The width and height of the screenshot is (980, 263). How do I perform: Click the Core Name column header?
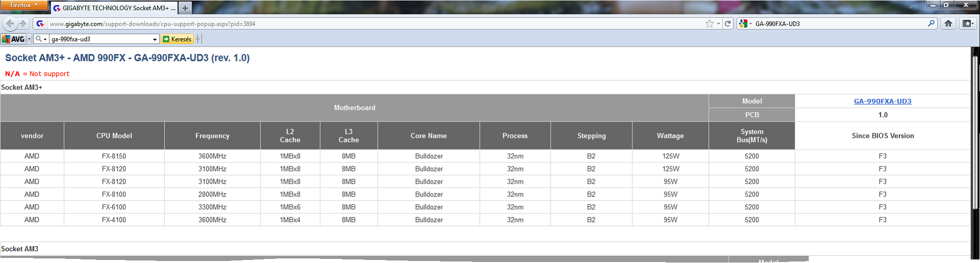[429, 136]
